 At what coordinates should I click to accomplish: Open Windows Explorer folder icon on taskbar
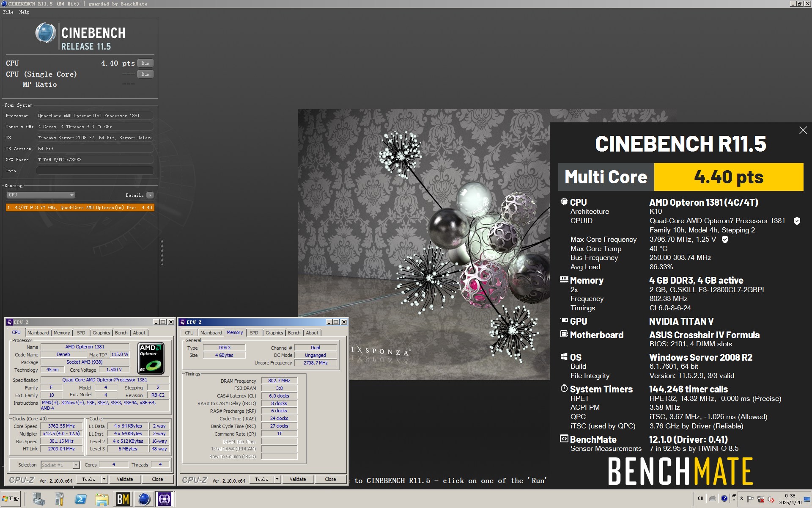pyautogui.click(x=101, y=499)
